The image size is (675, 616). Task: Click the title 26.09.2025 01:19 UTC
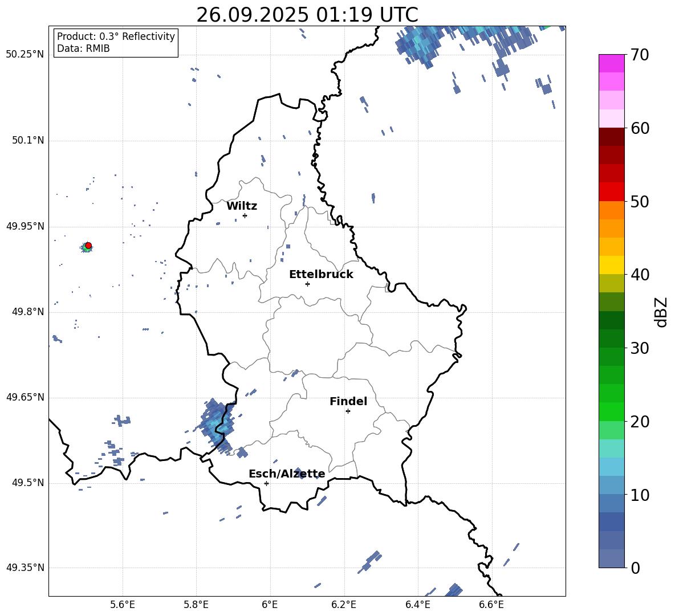click(x=307, y=15)
